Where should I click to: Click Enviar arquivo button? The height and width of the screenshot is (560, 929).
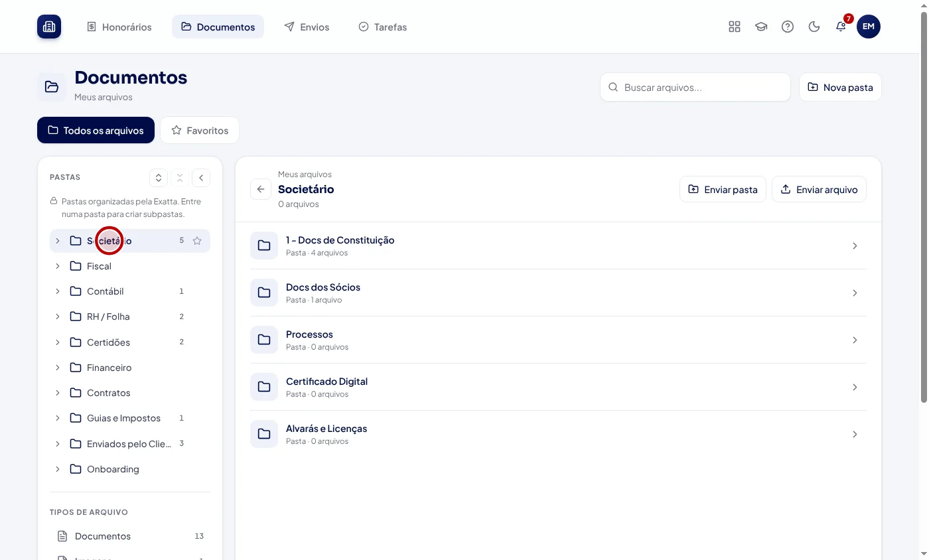point(819,189)
